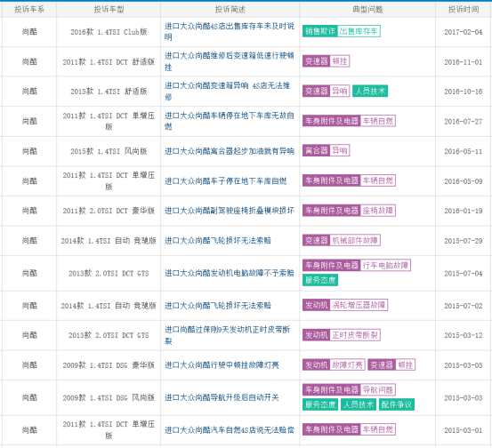Click the date 2017-02-04
The width and height of the screenshot is (492, 448).
tap(464, 32)
